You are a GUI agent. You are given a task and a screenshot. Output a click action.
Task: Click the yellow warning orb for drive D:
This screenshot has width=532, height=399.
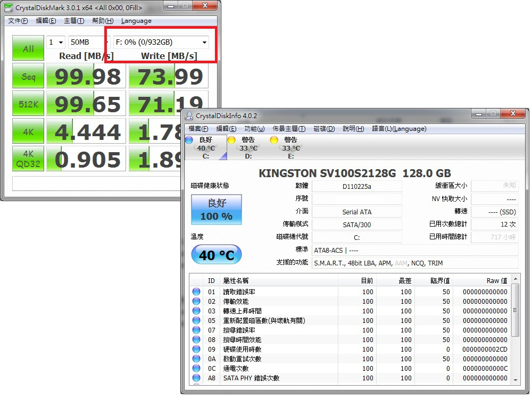232,140
